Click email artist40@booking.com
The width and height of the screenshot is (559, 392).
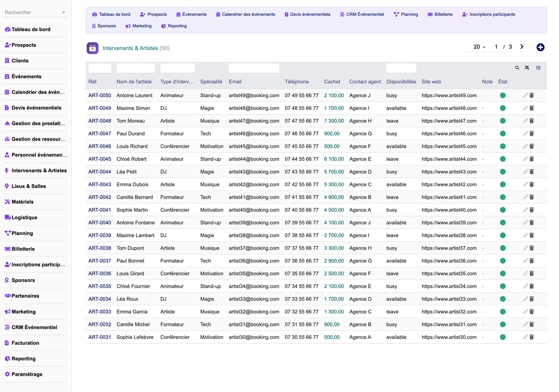click(x=254, y=210)
